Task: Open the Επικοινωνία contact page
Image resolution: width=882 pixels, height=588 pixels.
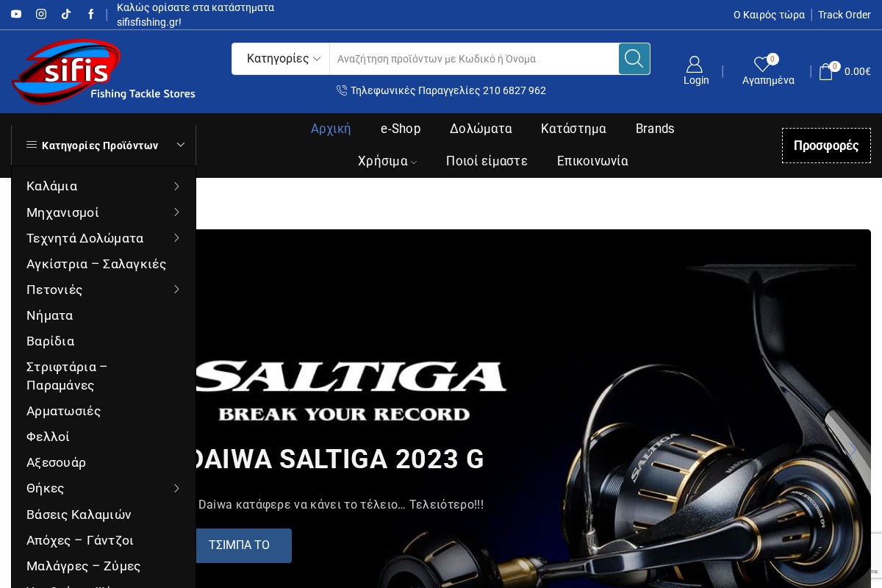Action: [592, 161]
